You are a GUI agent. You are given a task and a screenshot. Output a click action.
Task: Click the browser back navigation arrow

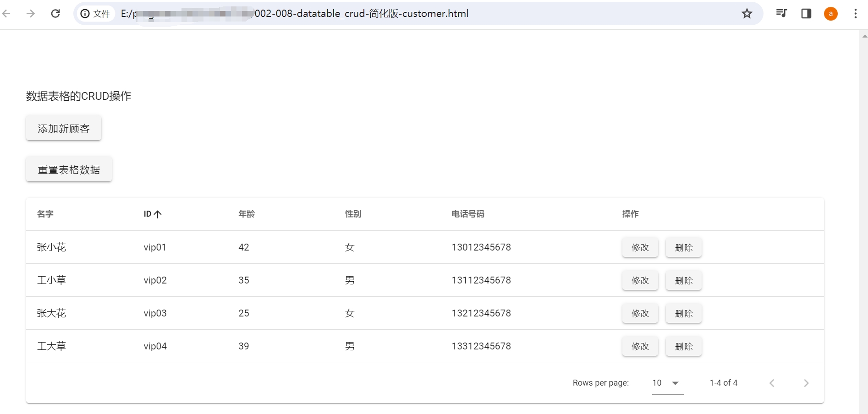[7, 14]
